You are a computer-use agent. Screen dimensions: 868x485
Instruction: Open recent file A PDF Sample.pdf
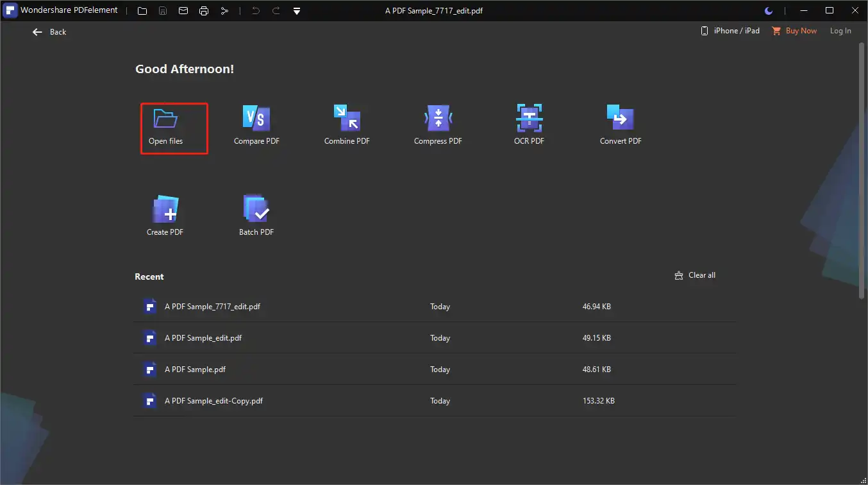tap(435, 369)
